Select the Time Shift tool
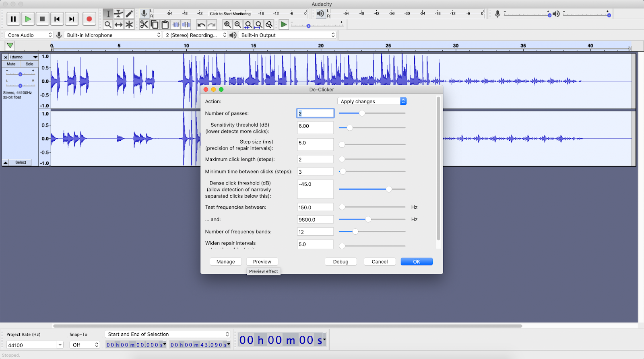Screen dimensions: 644x359 (118, 25)
